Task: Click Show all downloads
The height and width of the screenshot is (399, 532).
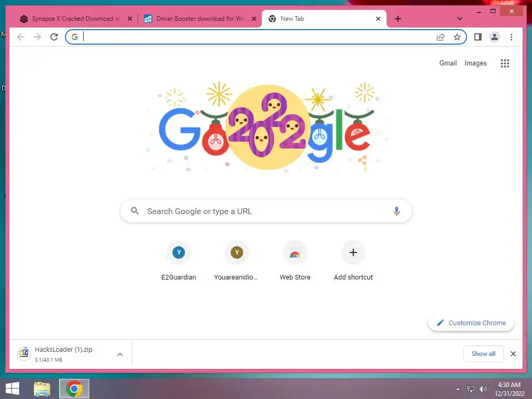Action: coord(484,354)
